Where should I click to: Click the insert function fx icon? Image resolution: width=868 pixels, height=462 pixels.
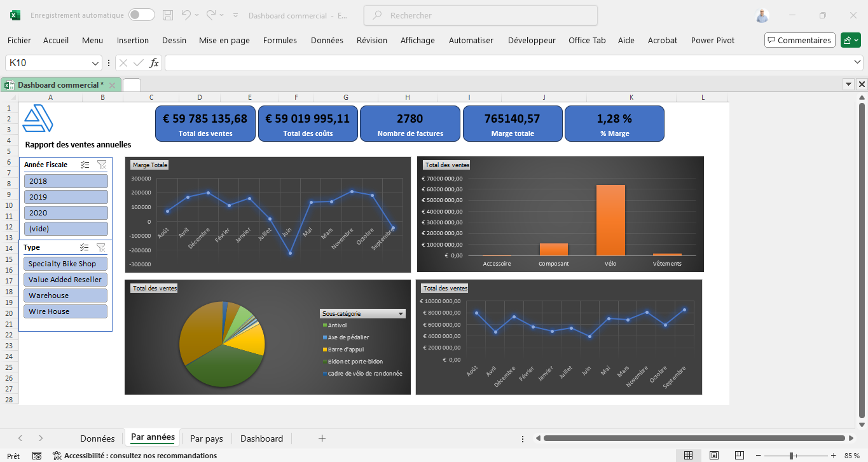[x=154, y=63]
